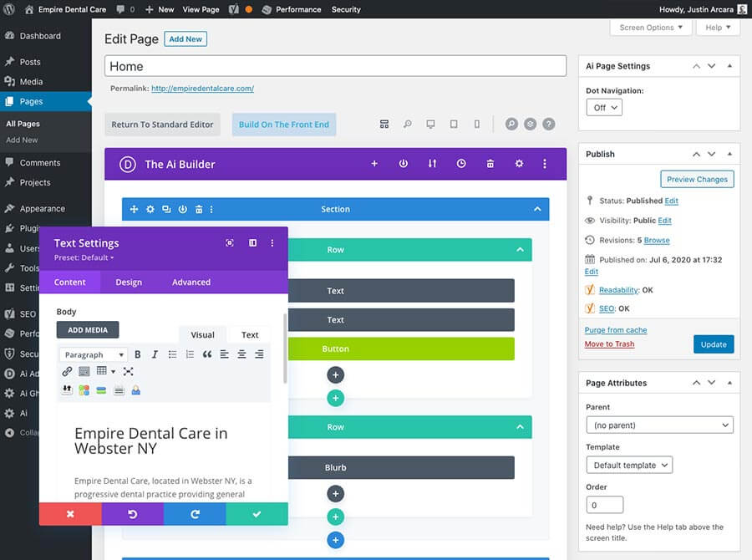This screenshot has height=560, width=752.
Task: Click the page title field containing Home
Action: coord(335,66)
